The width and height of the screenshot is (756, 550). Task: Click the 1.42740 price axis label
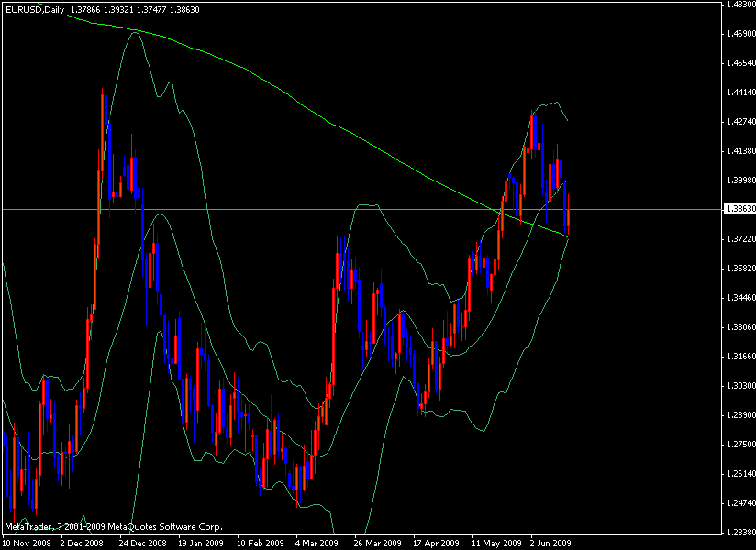pyautogui.click(x=740, y=122)
